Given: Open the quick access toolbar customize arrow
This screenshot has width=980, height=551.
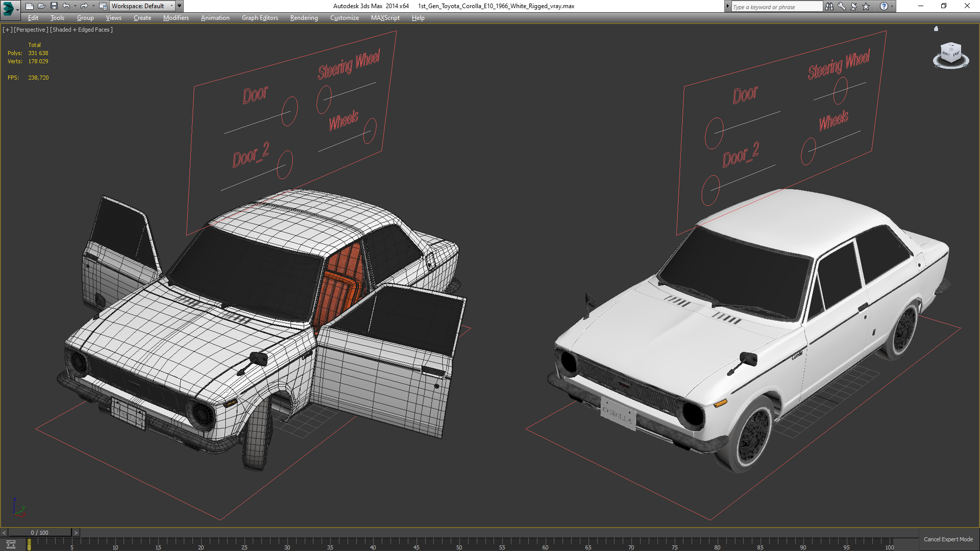Looking at the screenshot, I should [179, 6].
